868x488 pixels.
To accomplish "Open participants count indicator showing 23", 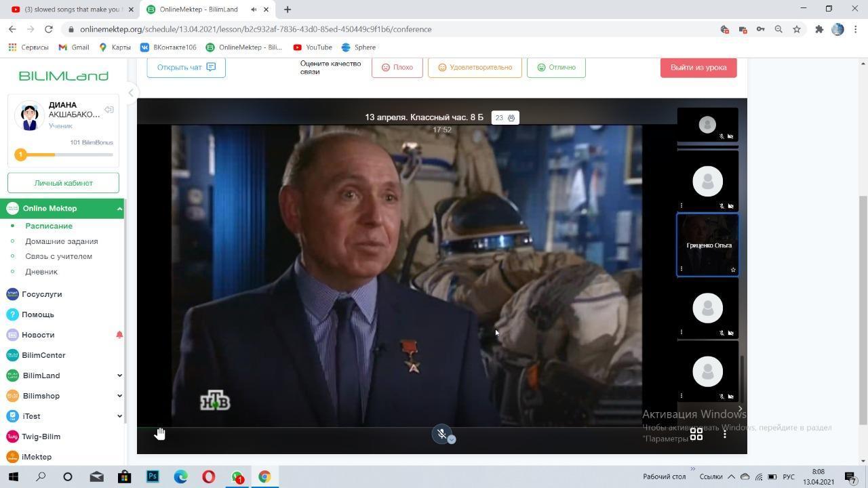I will (x=505, y=118).
